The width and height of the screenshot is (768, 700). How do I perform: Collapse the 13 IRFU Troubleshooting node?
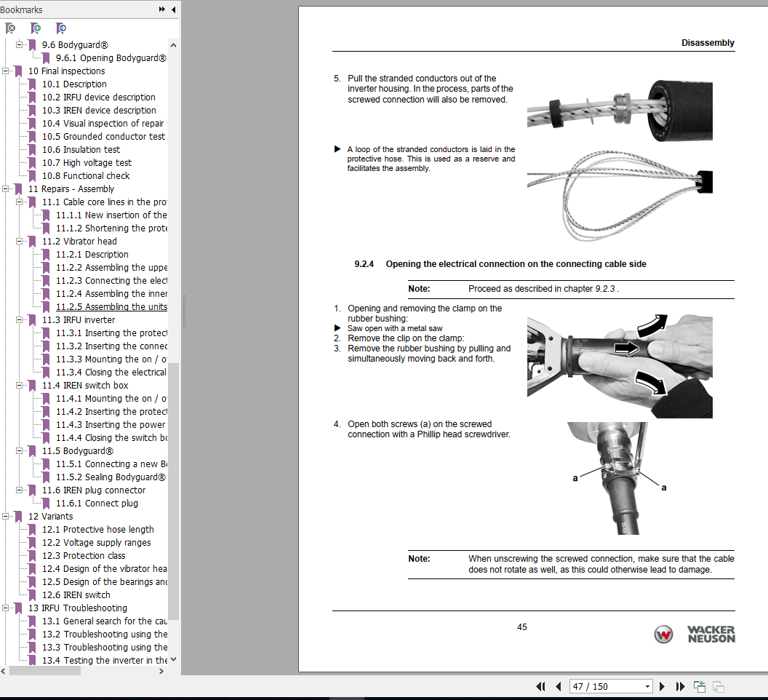[5, 608]
